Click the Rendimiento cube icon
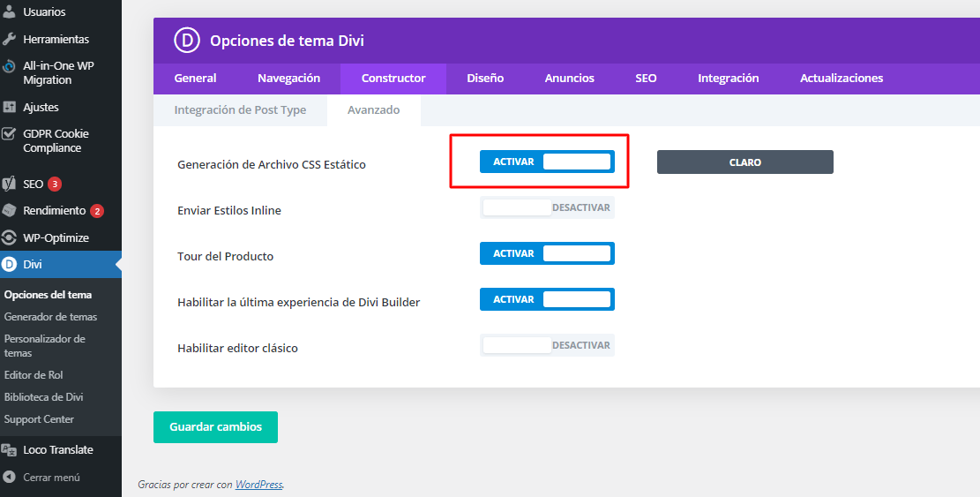 point(9,211)
